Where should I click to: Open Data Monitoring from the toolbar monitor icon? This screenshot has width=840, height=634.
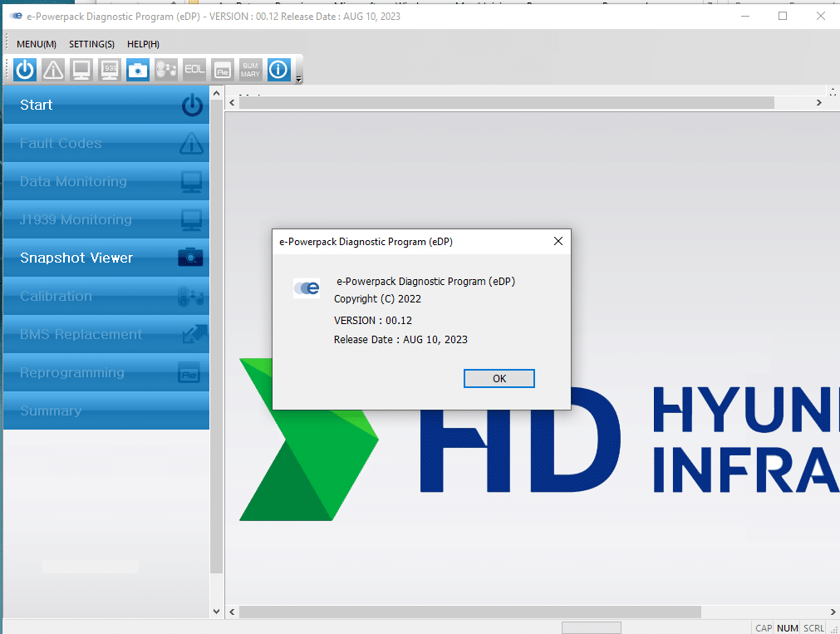coord(81,70)
